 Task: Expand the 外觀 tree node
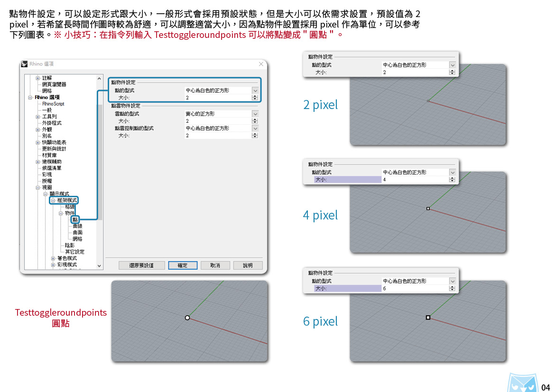pos(38,129)
